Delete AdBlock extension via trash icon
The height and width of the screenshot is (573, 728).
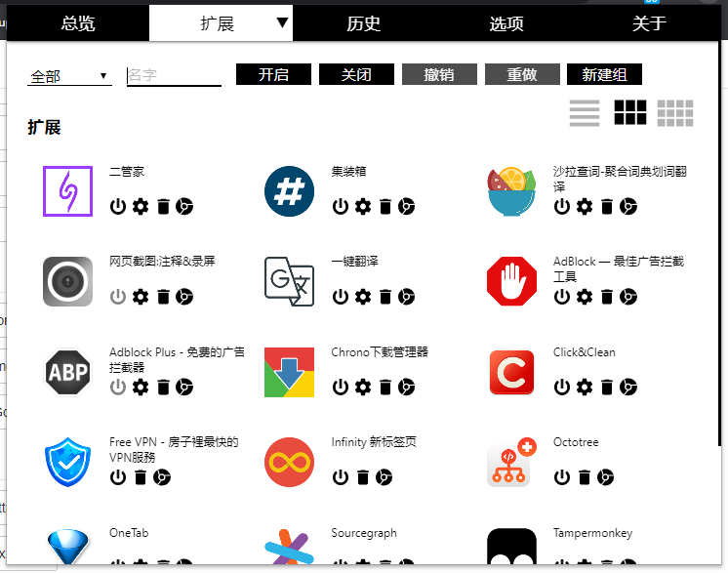607,296
